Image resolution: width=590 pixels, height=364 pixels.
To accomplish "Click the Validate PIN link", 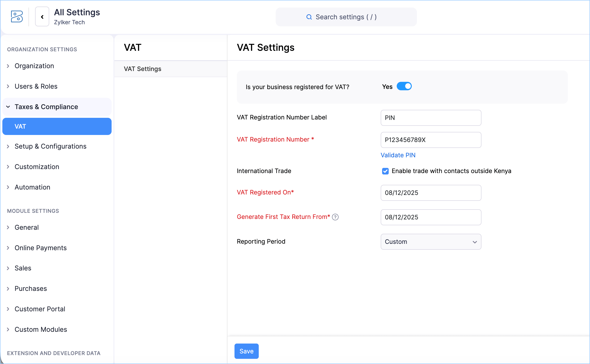I will [398, 155].
